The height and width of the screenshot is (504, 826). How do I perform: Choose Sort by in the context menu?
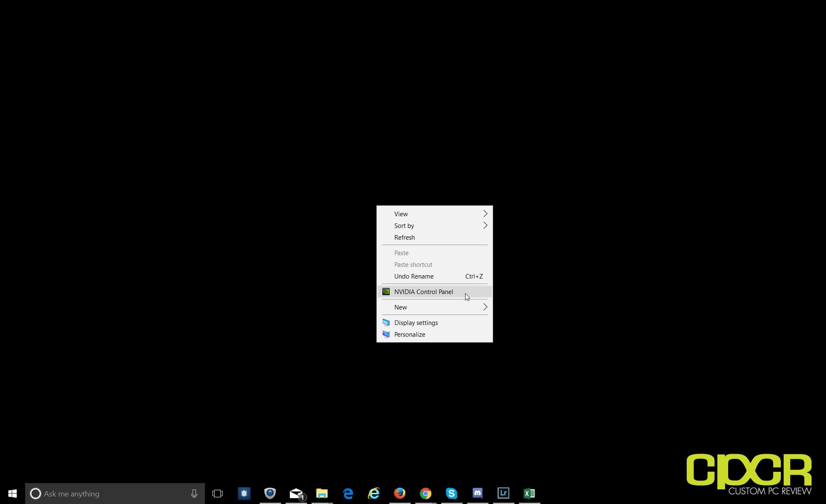(435, 225)
